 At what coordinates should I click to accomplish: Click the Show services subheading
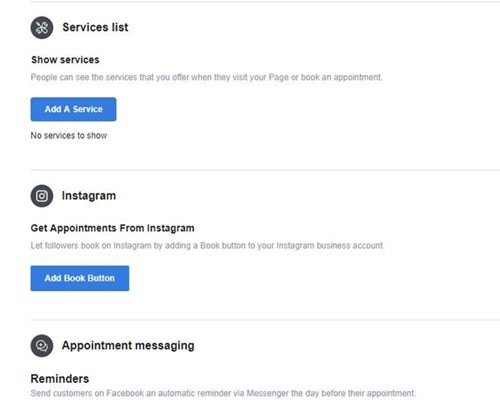pos(65,60)
